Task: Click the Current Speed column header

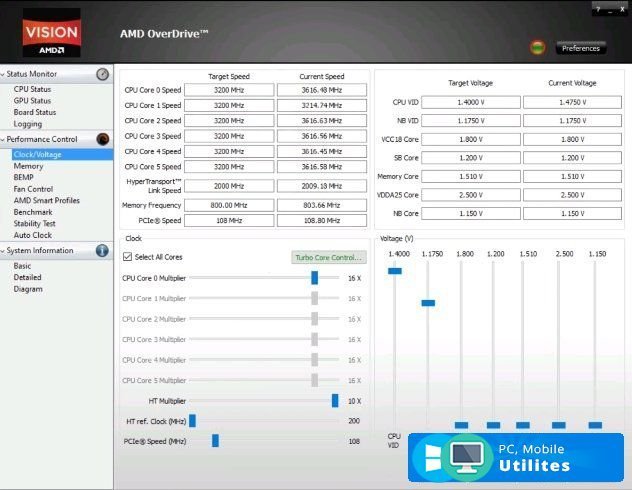Action: point(322,76)
